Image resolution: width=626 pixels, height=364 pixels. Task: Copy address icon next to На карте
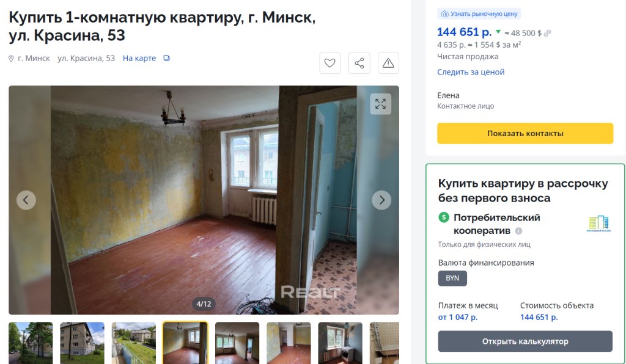point(166,58)
